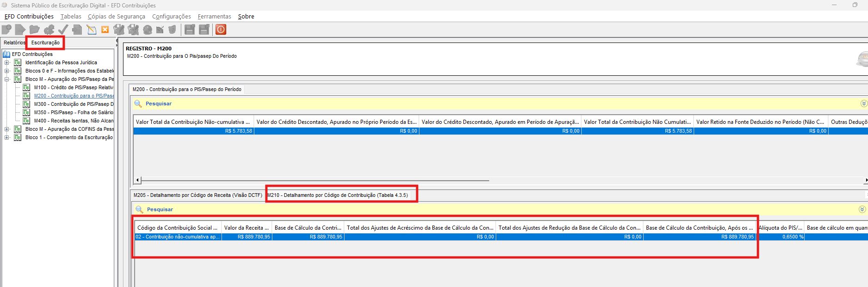This screenshot has height=287, width=868.
Task: Expand Bloco 1 Complemento da Escrituração node
Action: point(7,137)
